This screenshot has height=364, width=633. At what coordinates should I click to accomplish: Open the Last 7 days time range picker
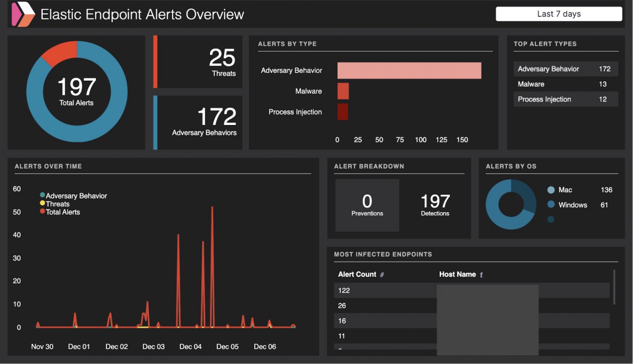click(x=559, y=14)
